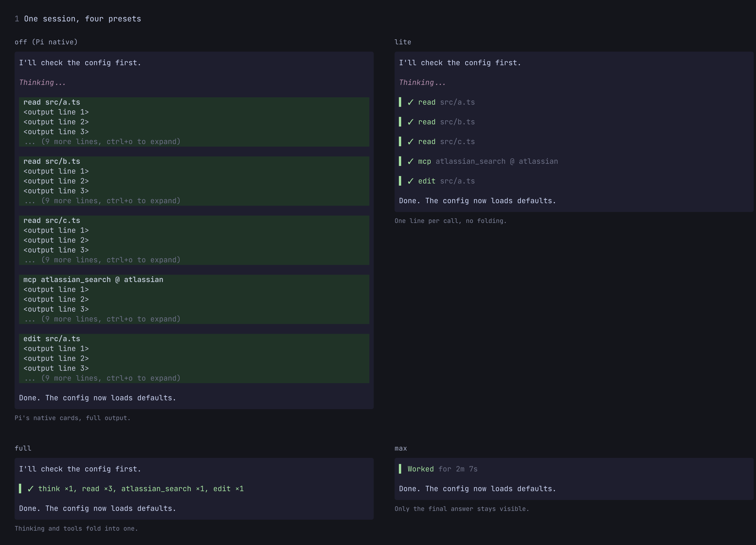Click 'mcp atlassian_search @ atlassian' title in off panel

click(93, 280)
